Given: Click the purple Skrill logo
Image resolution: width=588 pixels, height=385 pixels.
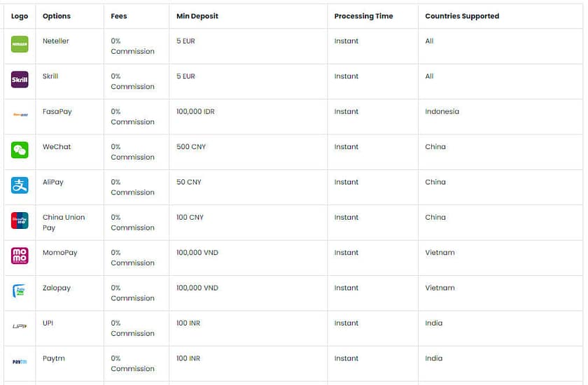Looking at the screenshot, I should [20, 80].
